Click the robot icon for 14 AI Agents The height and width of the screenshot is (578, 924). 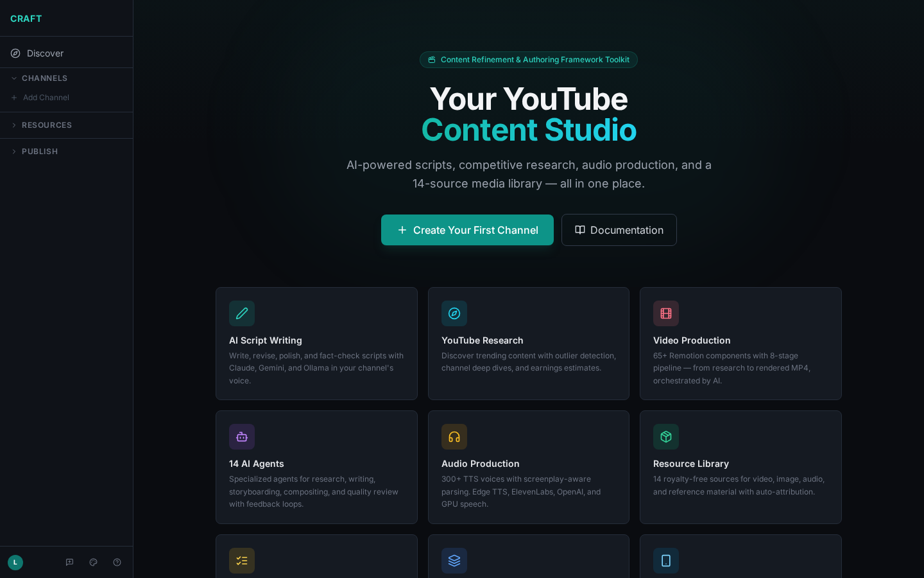click(x=242, y=437)
